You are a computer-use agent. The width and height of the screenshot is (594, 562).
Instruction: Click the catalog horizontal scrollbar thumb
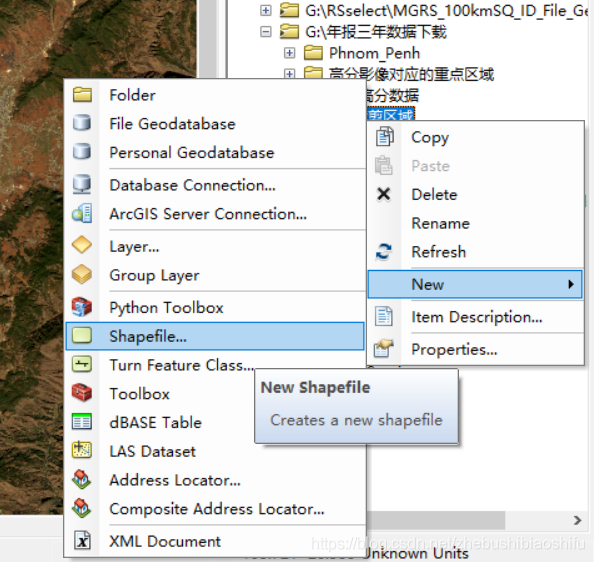point(436,520)
